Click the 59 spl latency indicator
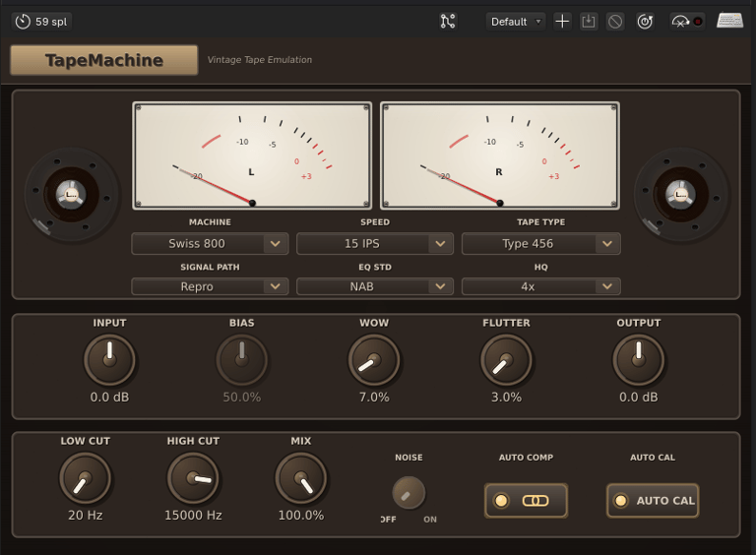Viewport: 756px width, 555px height. [41, 22]
